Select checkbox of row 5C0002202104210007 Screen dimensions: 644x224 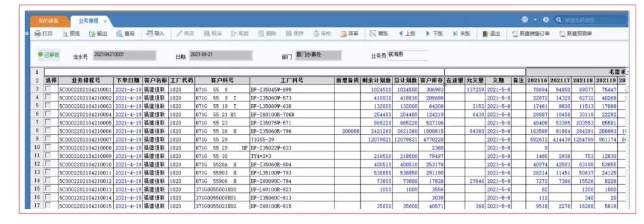click(48, 139)
